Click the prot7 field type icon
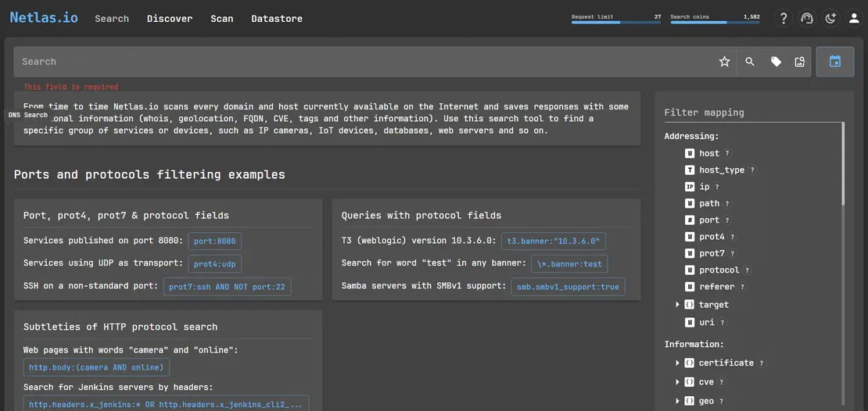 [x=690, y=253]
